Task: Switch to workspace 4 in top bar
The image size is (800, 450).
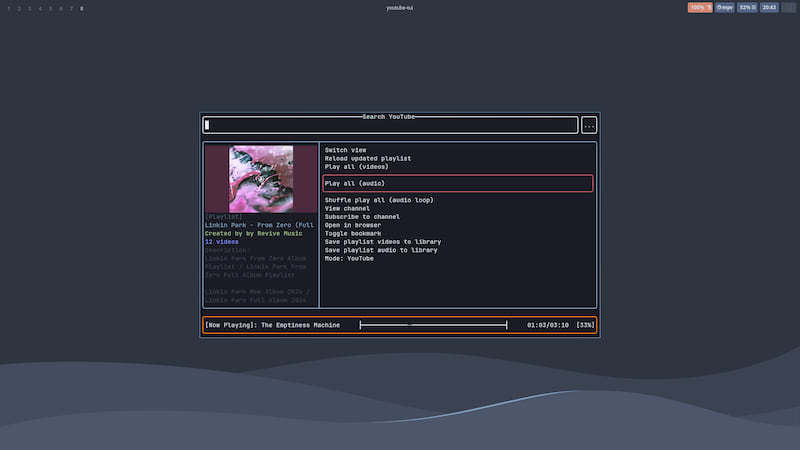Action: coord(40,9)
